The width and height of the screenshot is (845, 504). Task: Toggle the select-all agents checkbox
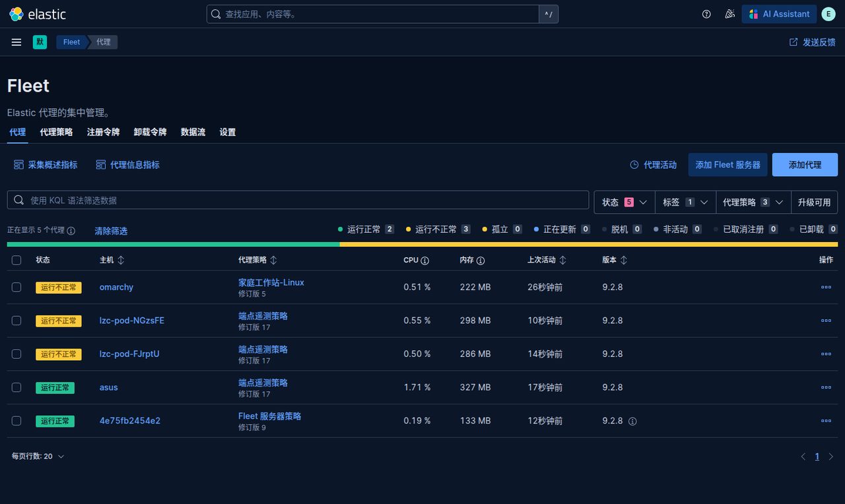click(17, 261)
